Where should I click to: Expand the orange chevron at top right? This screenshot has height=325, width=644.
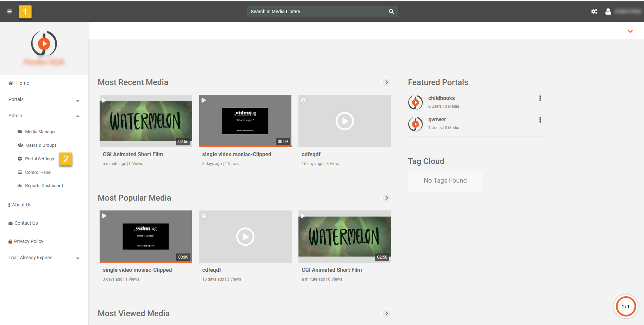630,31
